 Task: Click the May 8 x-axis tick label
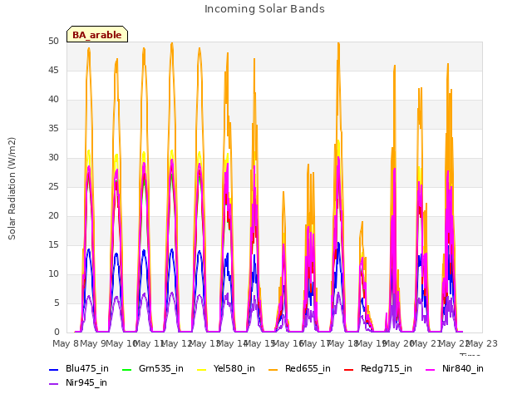(x=66, y=343)
